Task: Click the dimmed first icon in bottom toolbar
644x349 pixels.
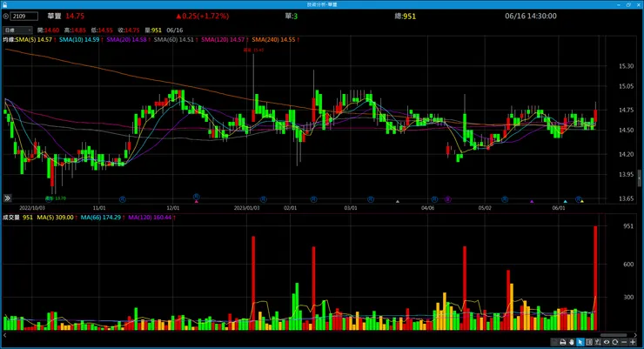Action: (554, 342)
